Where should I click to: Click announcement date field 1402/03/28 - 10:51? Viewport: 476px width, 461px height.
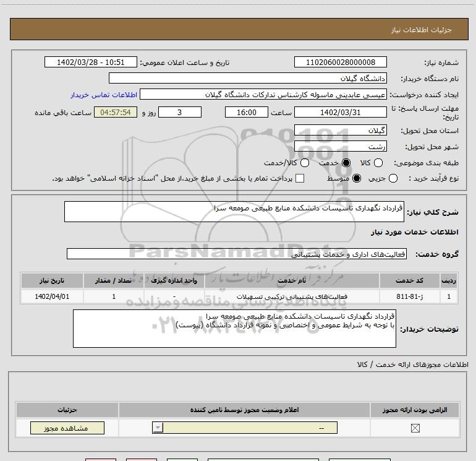point(91,62)
